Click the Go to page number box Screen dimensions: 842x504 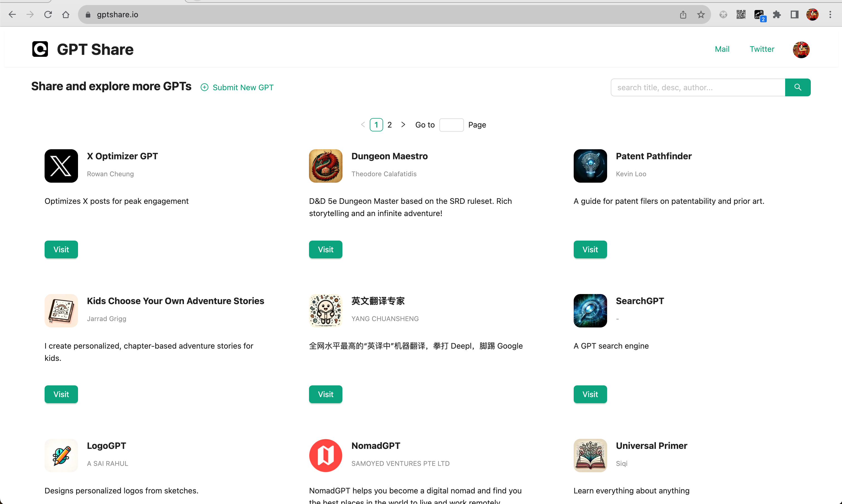point(451,125)
